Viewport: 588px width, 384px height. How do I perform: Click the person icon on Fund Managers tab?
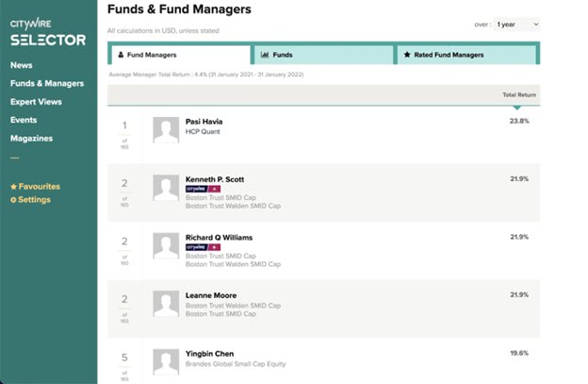pyautogui.click(x=121, y=55)
